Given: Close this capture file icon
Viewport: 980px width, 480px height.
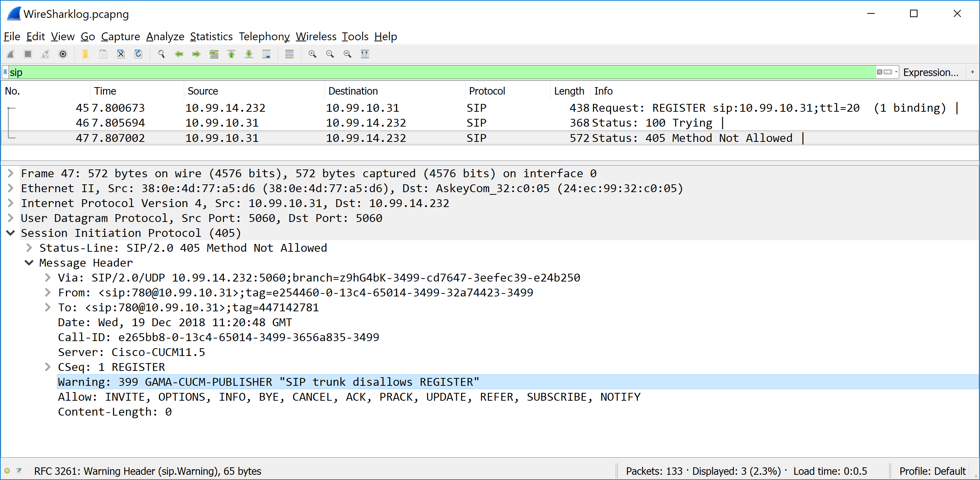Looking at the screenshot, I should [121, 54].
